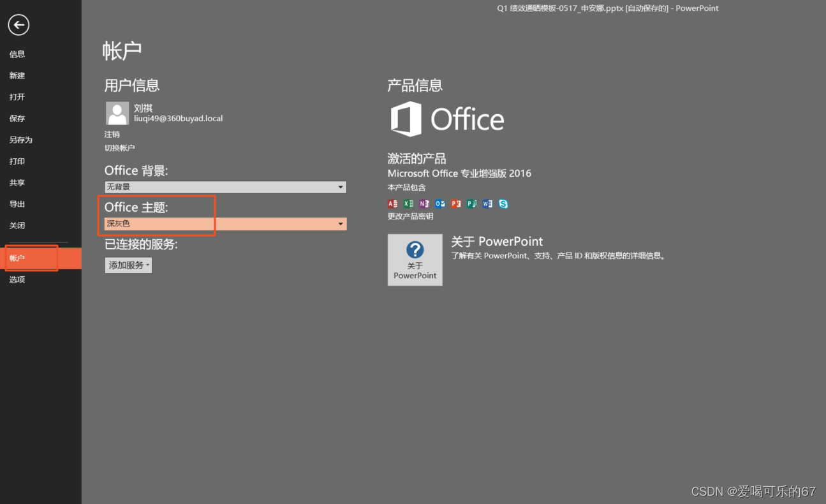The width and height of the screenshot is (826, 504).
Task: Click the user avatar picture
Action: tap(117, 114)
